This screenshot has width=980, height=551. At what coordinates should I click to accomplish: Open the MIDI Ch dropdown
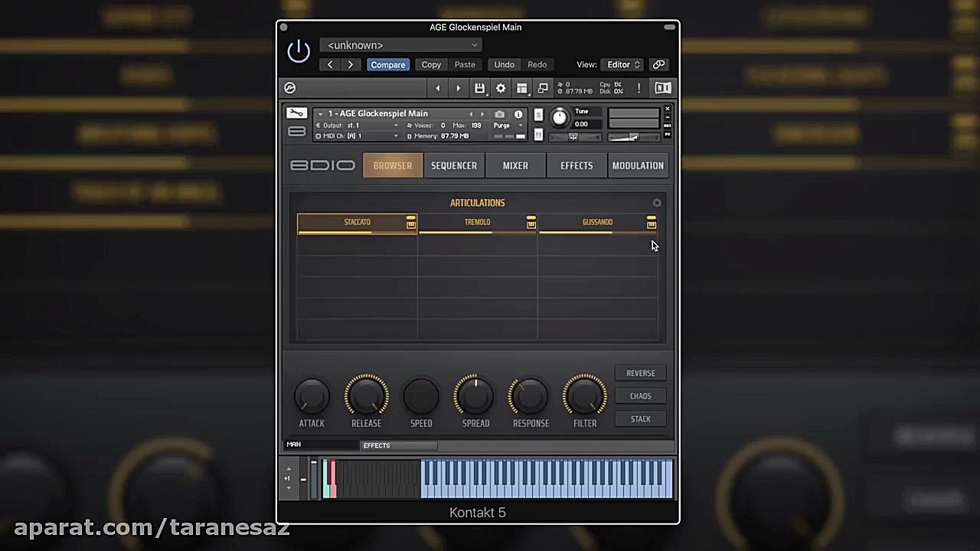click(357, 136)
